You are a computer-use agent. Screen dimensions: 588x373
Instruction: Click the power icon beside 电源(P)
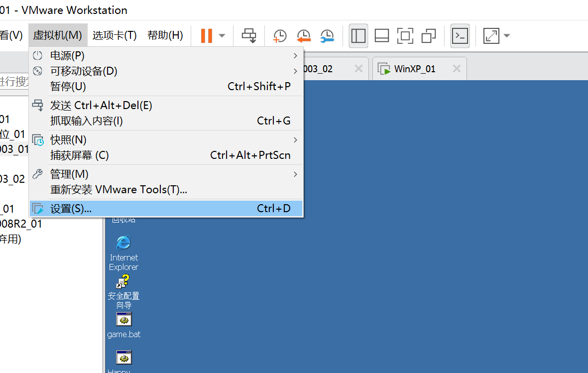37,56
